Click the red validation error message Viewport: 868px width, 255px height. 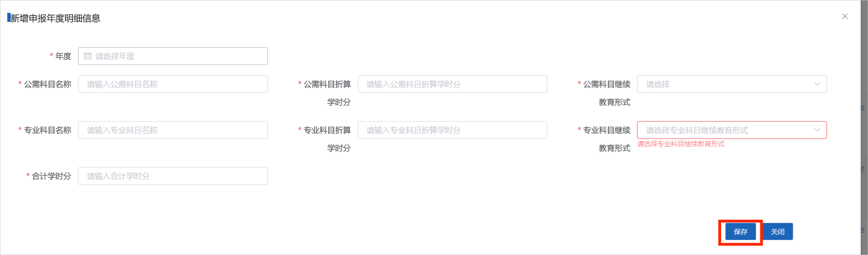click(x=681, y=144)
